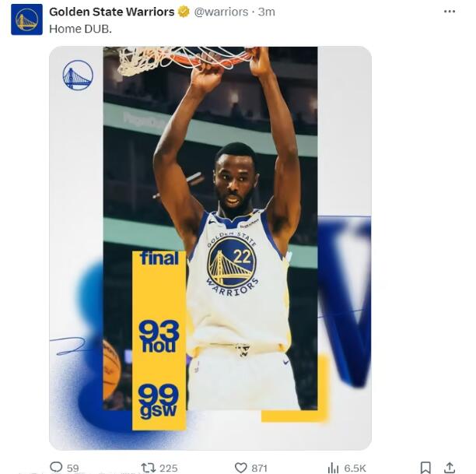Click the 6.5K views count
Screen dimensions: 476x474
(355, 468)
